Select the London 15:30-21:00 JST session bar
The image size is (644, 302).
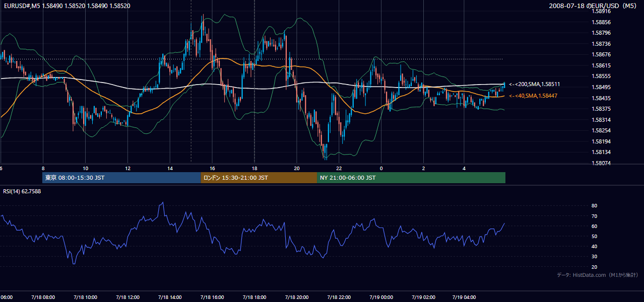259,178
